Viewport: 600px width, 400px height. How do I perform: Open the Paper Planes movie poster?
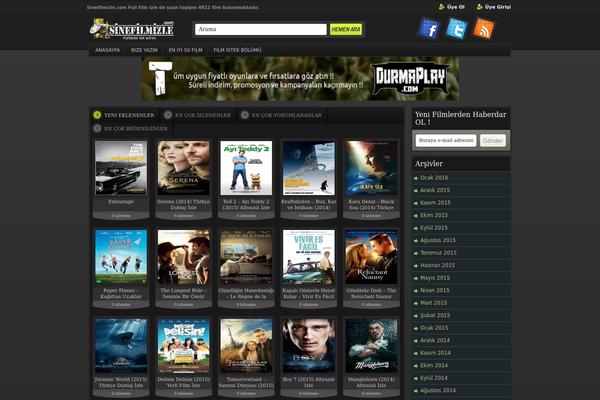pos(121,257)
